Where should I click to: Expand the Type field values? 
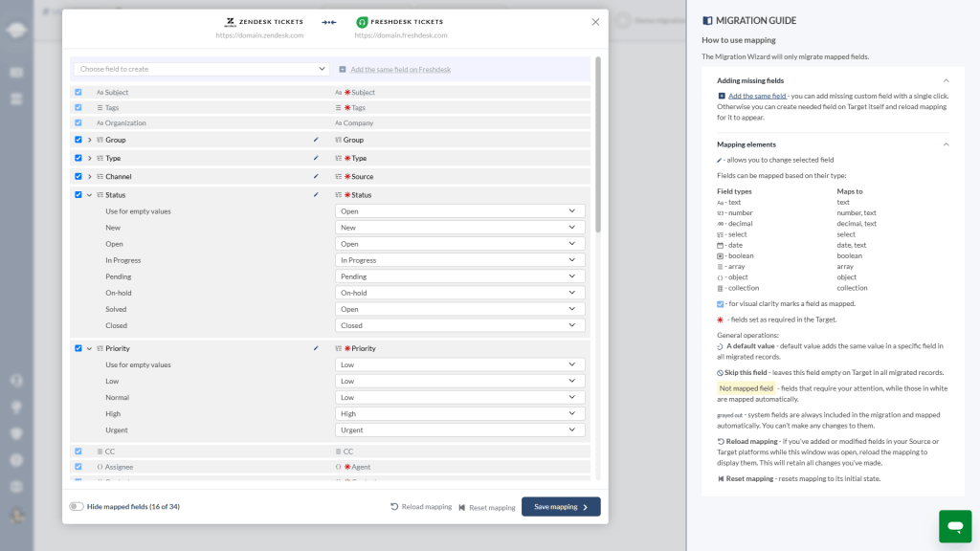pos(89,158)
